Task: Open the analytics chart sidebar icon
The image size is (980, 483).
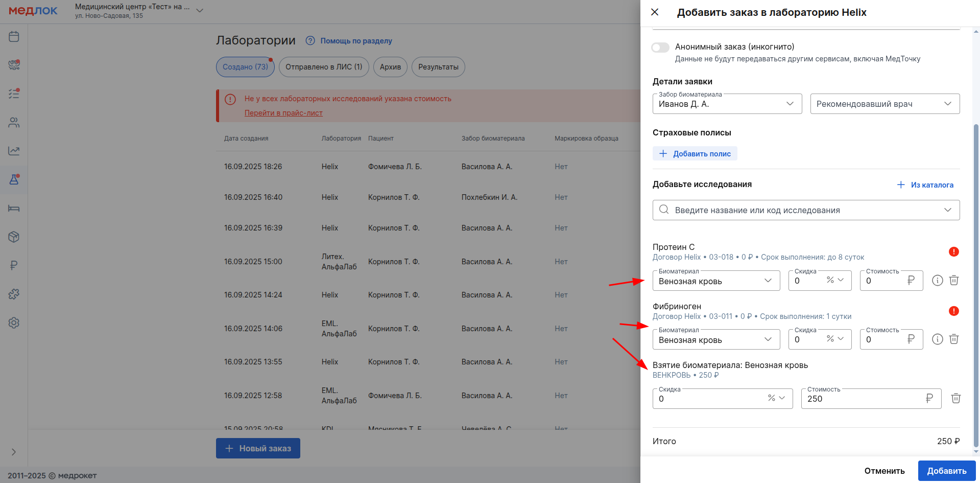Action: point(14,151)
